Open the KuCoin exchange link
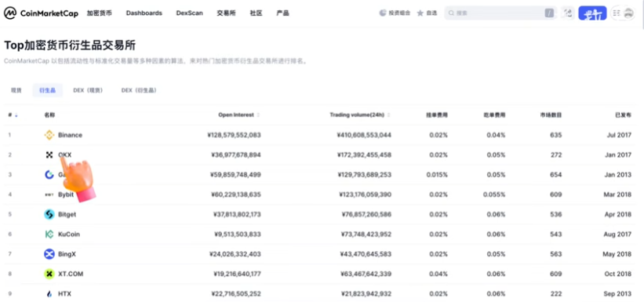 69,235
